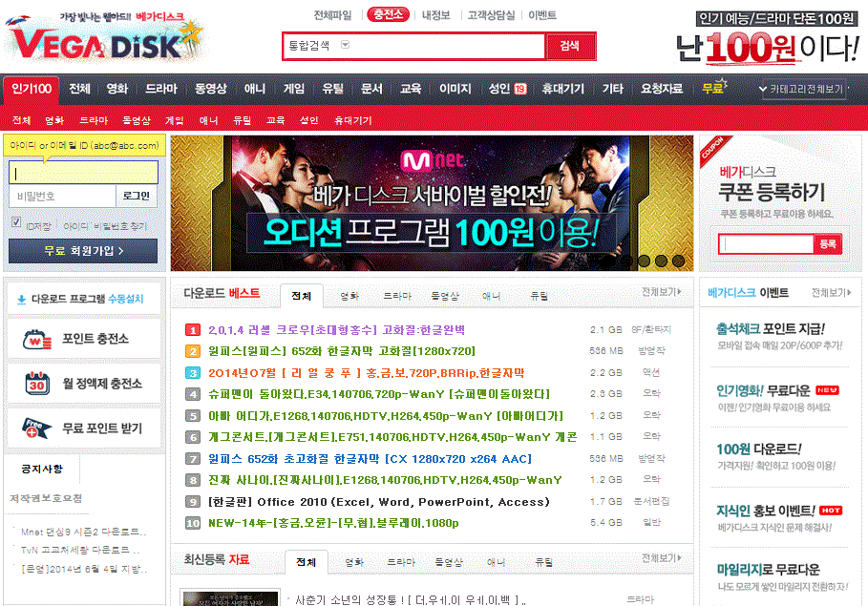Select the last banner slide dot

click(679, 261)
